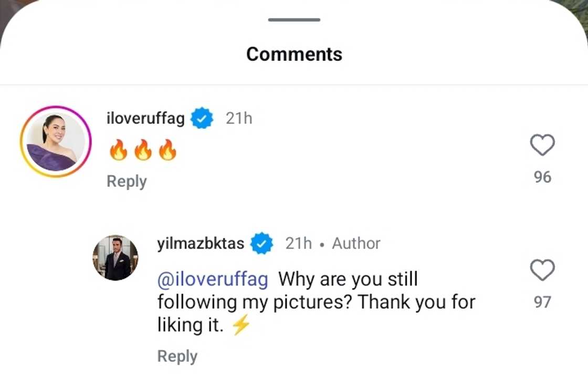Tap the lightning bolt emoji in reply

tap(241, 326)
